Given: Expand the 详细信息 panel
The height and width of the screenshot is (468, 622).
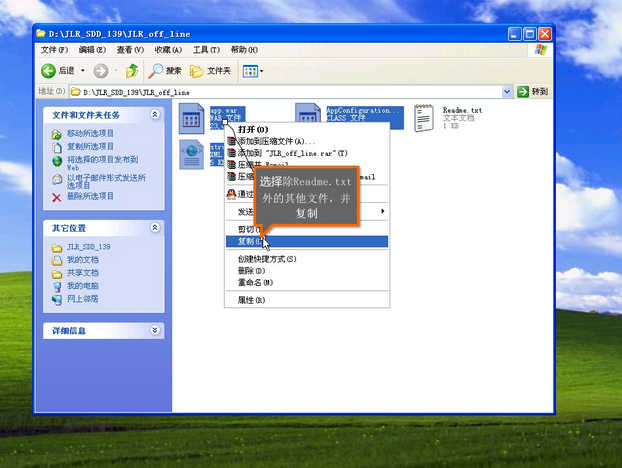Looking at the screenshot, I should 155,330.
